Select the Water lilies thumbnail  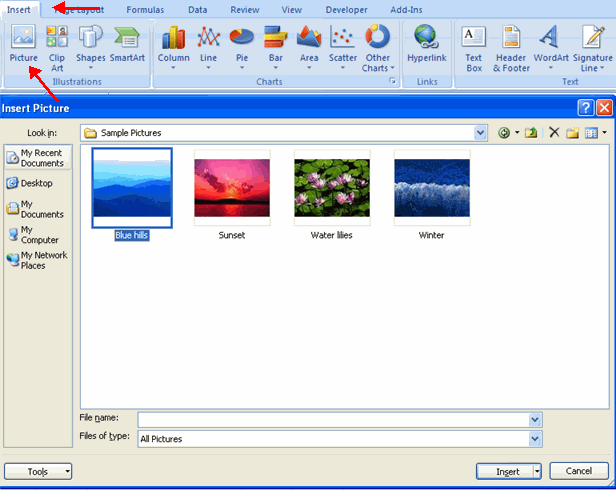(x=331, y=189)
